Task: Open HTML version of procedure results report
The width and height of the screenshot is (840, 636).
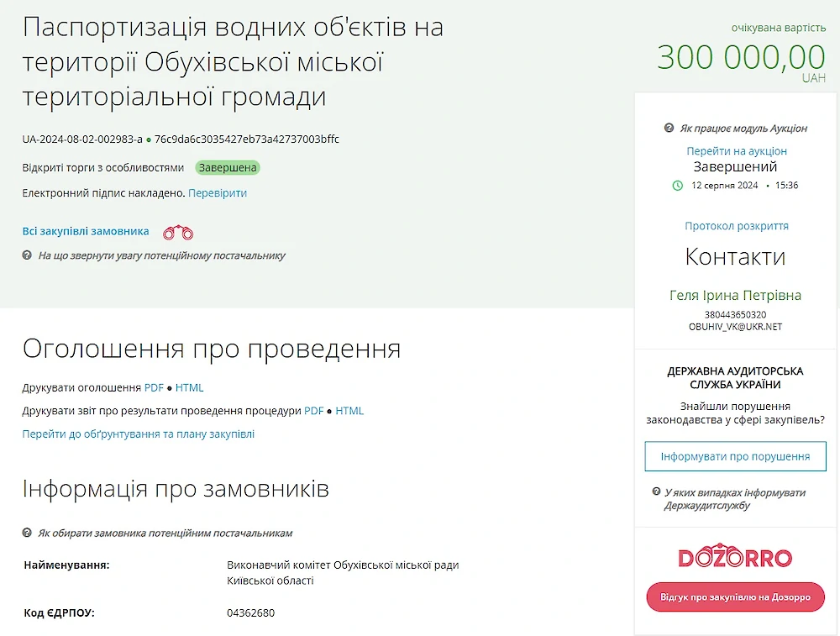Action: 349,411
